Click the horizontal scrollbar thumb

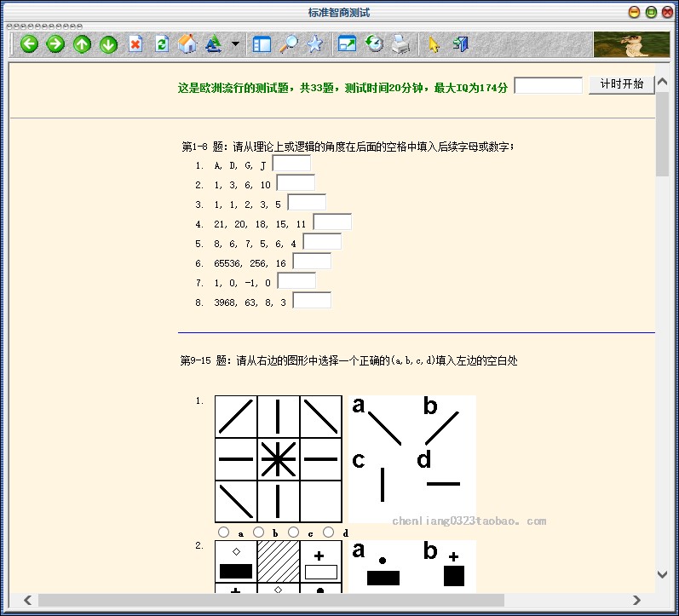271,600
